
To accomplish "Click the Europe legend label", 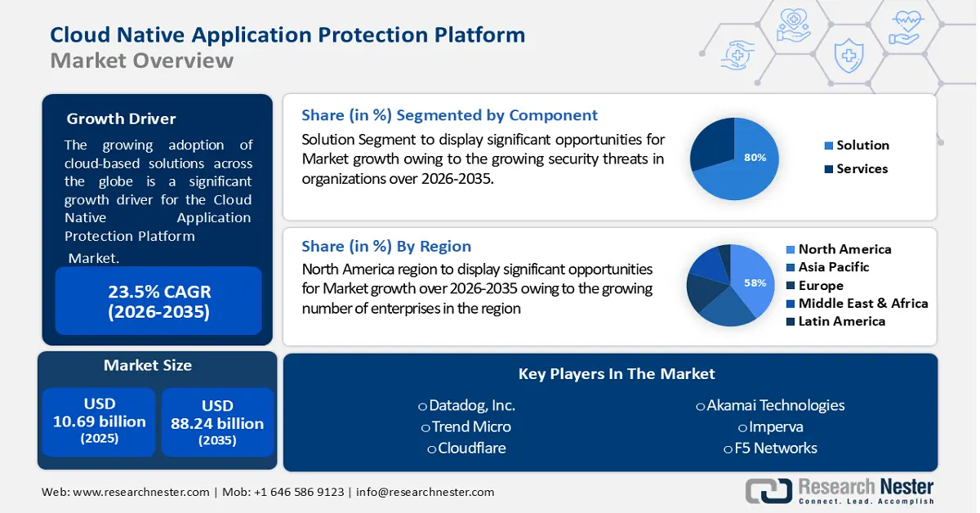I will coord(821,286).
